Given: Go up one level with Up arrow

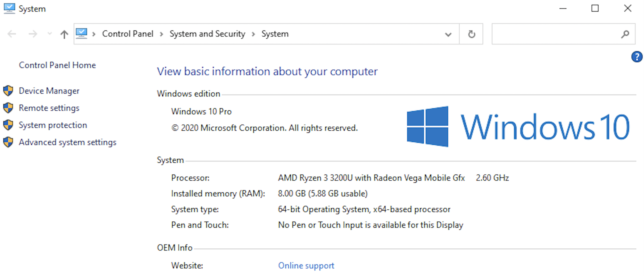Looking at the screenshot, I should coord(64,34).
